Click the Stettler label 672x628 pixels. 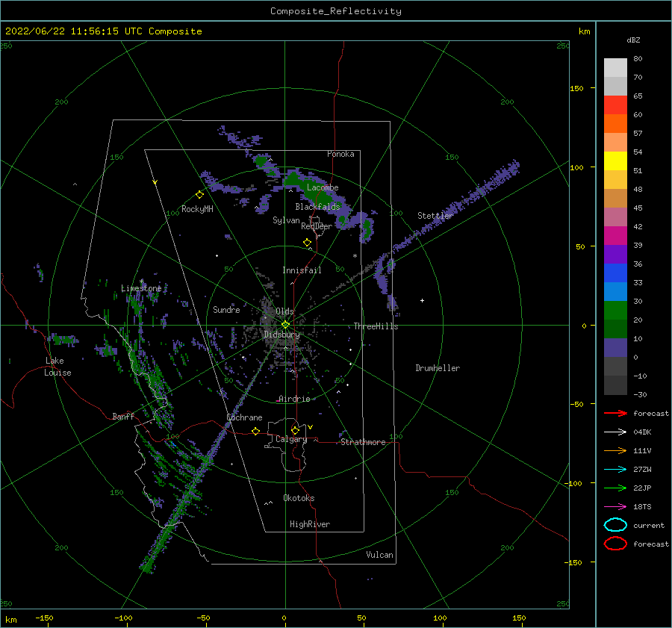435,216
